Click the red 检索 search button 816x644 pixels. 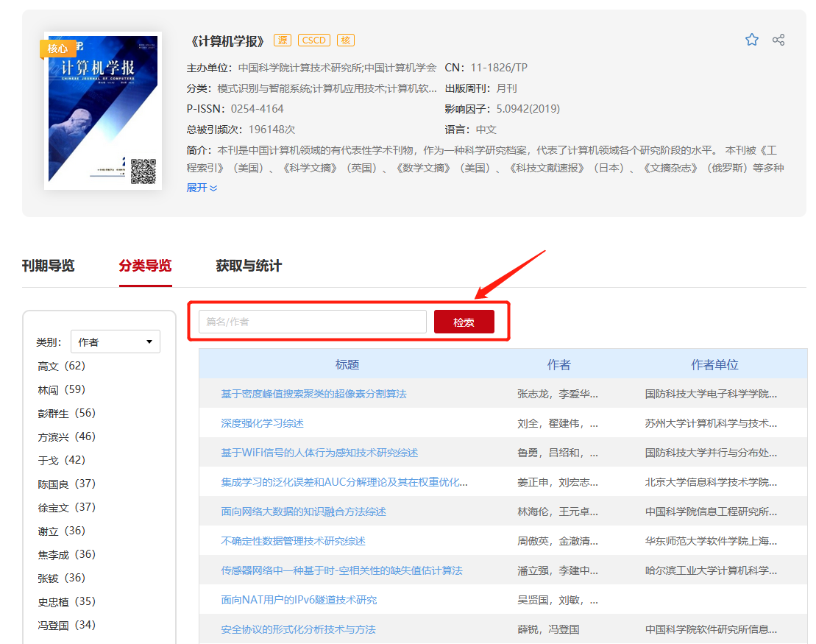pos(464,322)
